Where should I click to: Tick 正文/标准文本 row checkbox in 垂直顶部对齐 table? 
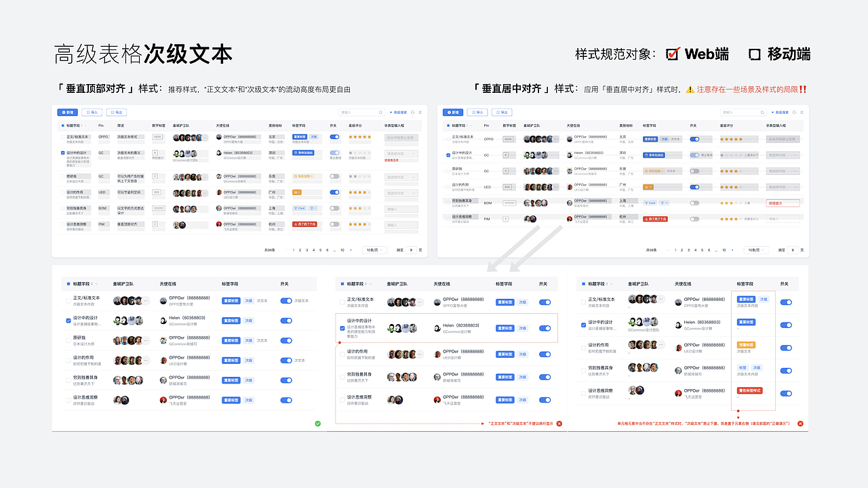(x=63, y=137)
